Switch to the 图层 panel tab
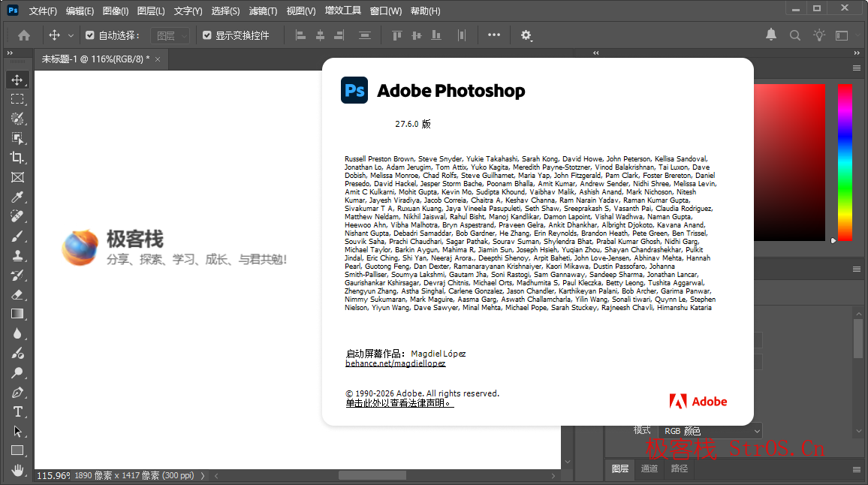Viewport: 868px width, 485px height. point(620,469)
